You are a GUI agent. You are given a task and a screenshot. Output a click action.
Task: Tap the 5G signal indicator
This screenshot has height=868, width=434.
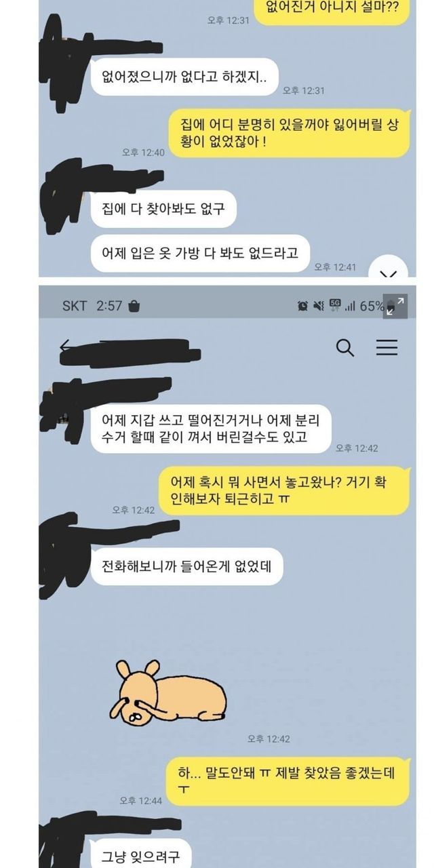pyautogui.click(x=335, y=304)
